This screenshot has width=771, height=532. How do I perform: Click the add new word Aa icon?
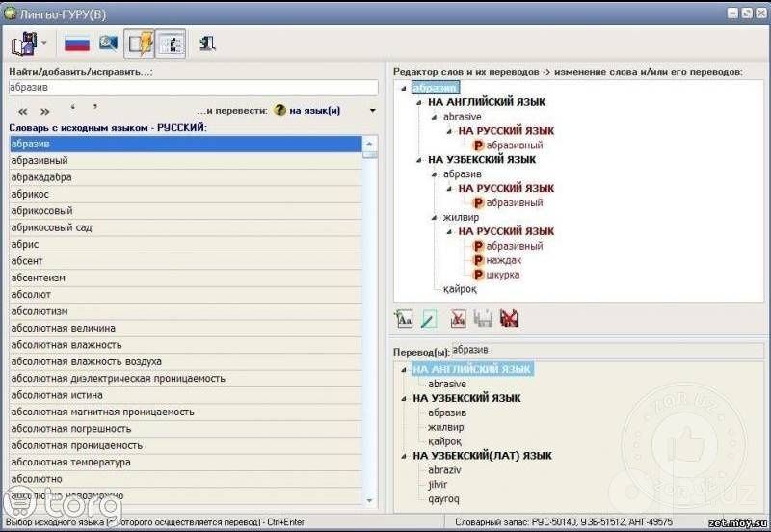pos(404,319)
